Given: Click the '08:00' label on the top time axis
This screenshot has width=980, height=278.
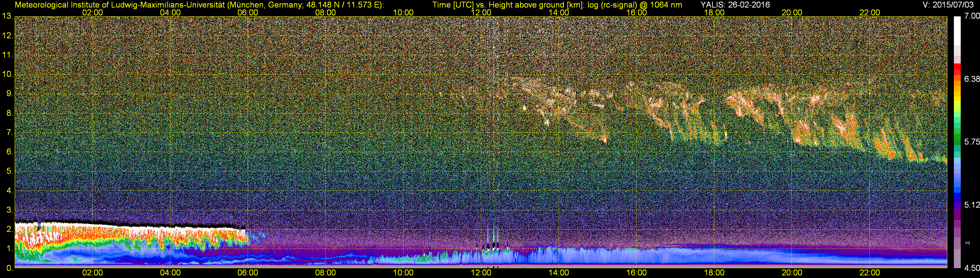Looking at the screenshot, I should 326,12.
